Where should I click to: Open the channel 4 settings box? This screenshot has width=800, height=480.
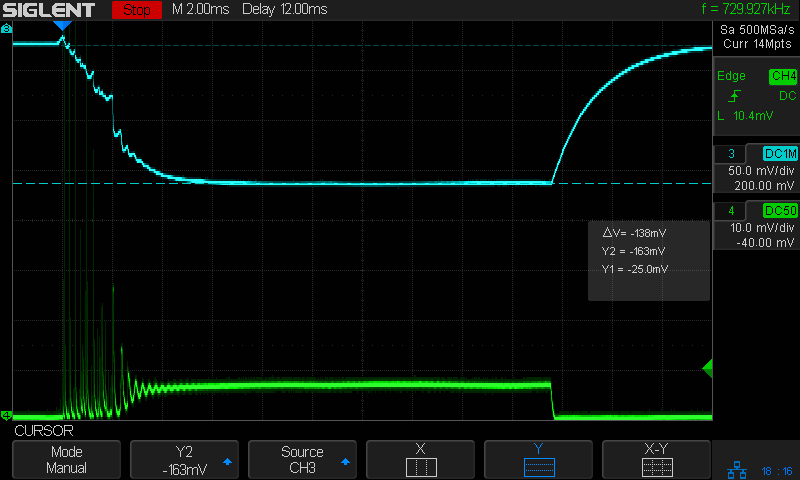755,227
